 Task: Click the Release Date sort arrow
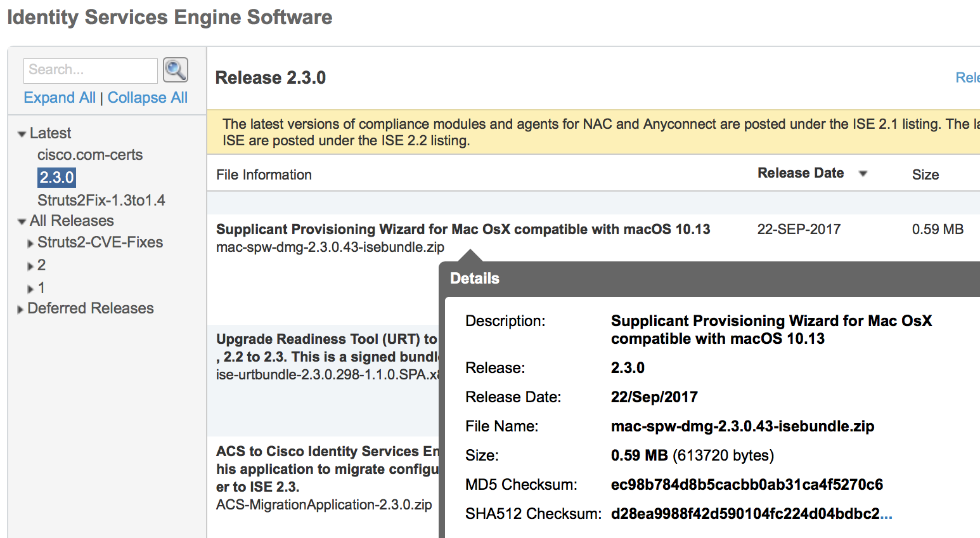click(x=863, y=174)
